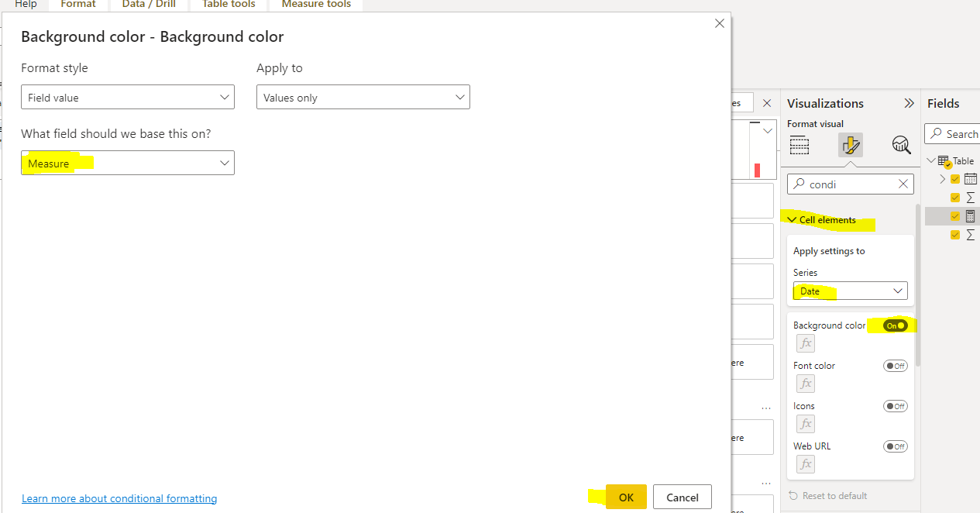
Task: Open the Format style dropdown
Action: [128, 98]
